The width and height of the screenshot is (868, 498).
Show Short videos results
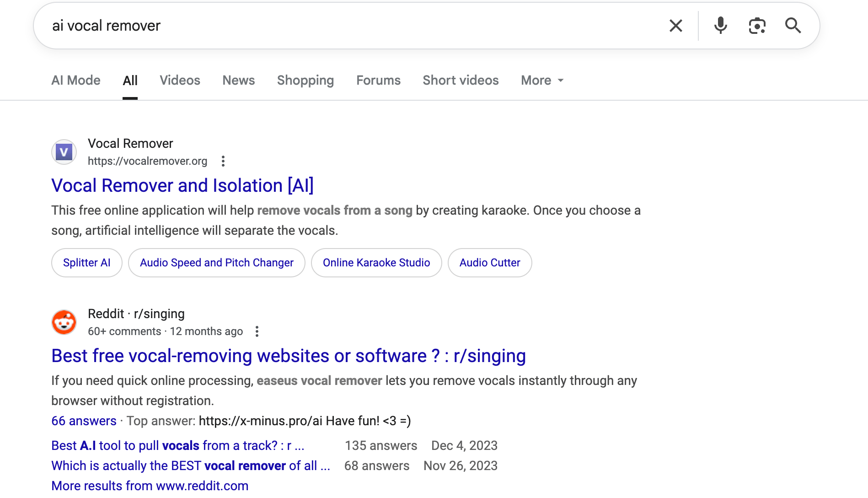point(461,81)
